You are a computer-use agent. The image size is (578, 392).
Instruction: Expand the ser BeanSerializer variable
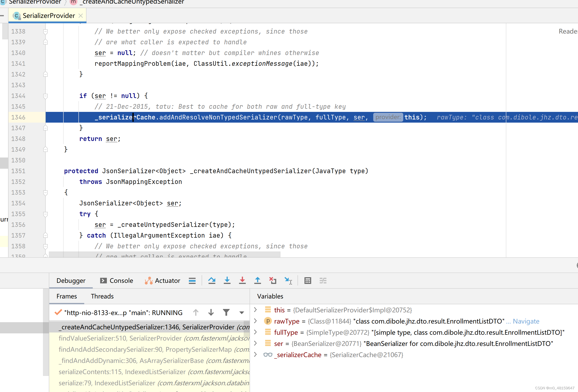coord(255,343)
